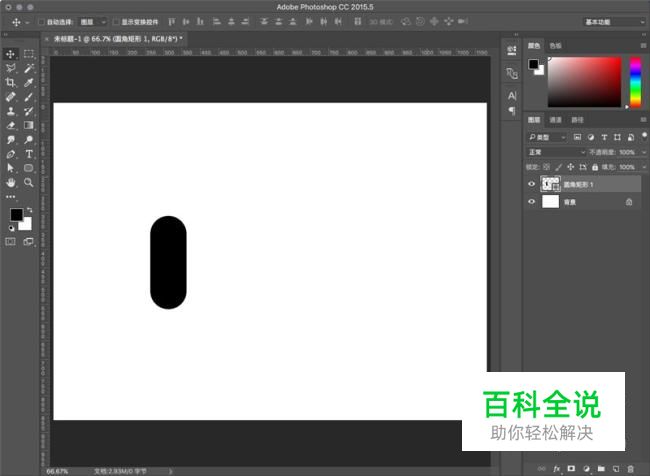The height and width of the screenshot is (476, 650).
Task: Open the 基本功能 workspace dropdown
Action: (x=613, y=21)
